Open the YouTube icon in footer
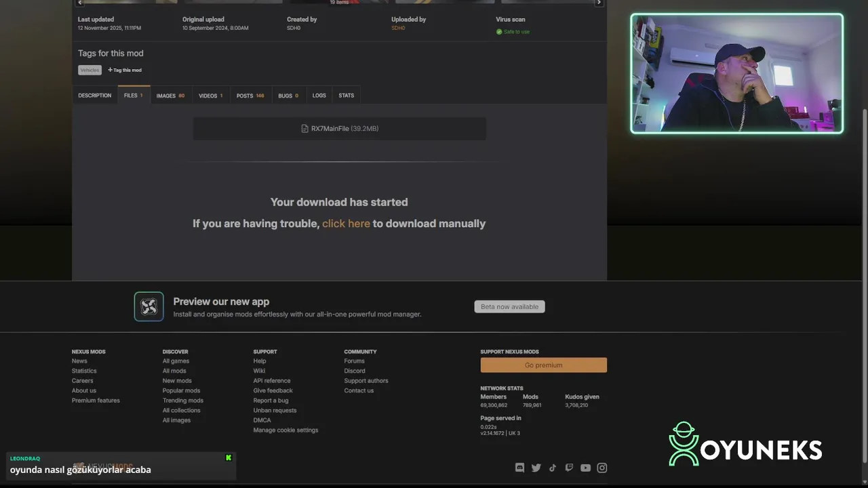868x488 pixels. (x=585, y=468)
